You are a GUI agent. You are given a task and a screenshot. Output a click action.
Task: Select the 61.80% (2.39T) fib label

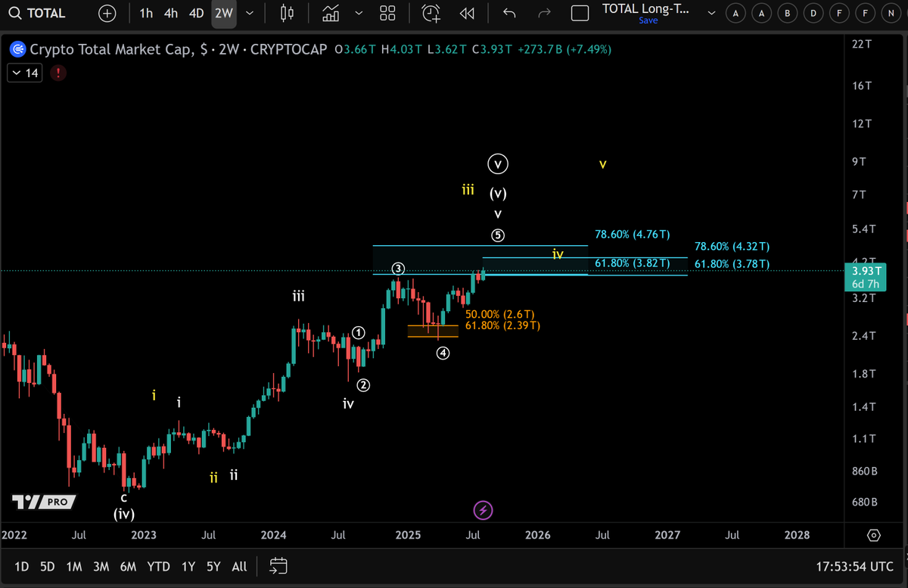(503, 325)
